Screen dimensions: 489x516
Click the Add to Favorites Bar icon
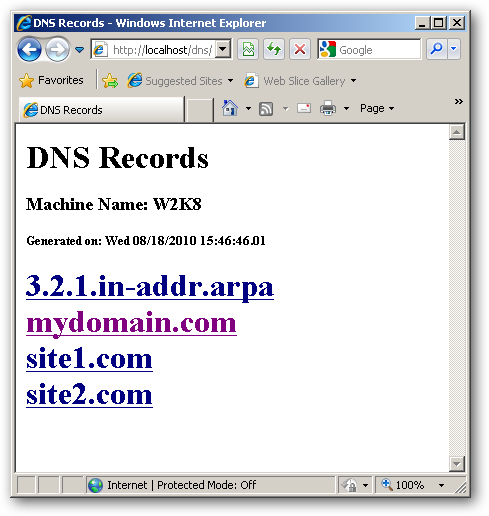pos(110,81)
